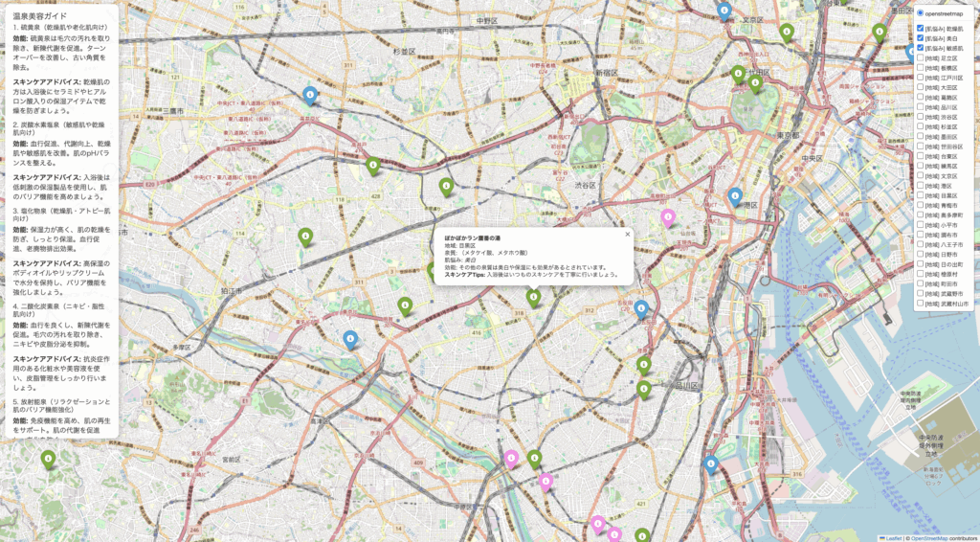980x542 pixels.
Task: Enable the [地域] 台東区 layer
Action: click(x=921, y=156)
